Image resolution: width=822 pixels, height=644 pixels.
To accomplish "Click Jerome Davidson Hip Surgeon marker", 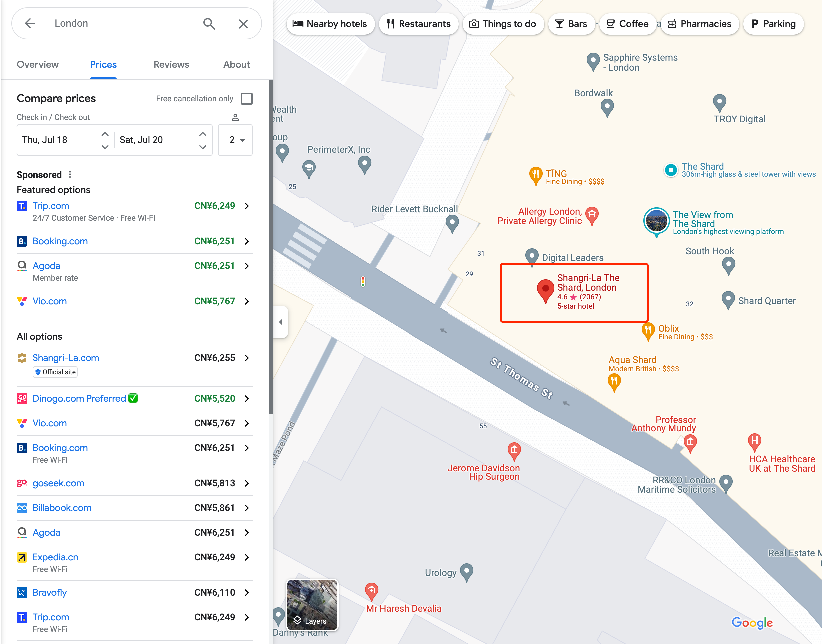I will pyautogui.click(x=514, y=451).
